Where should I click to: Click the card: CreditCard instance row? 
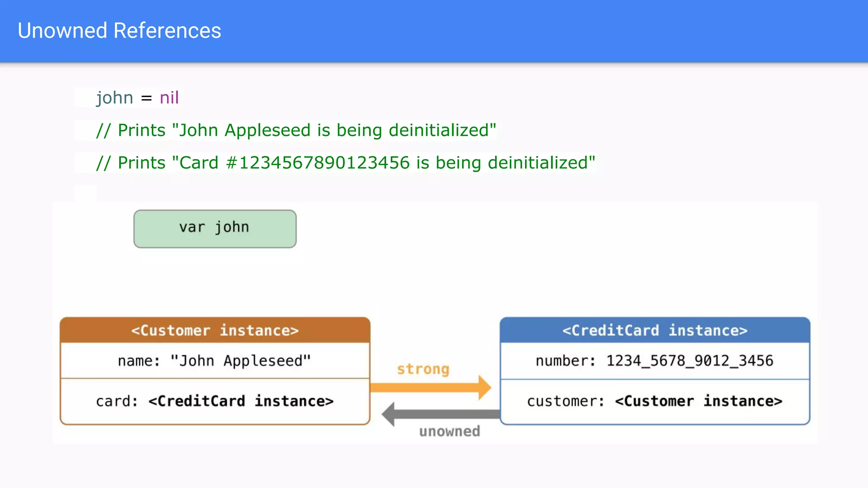pyautogui.click(x=215, y=401)
